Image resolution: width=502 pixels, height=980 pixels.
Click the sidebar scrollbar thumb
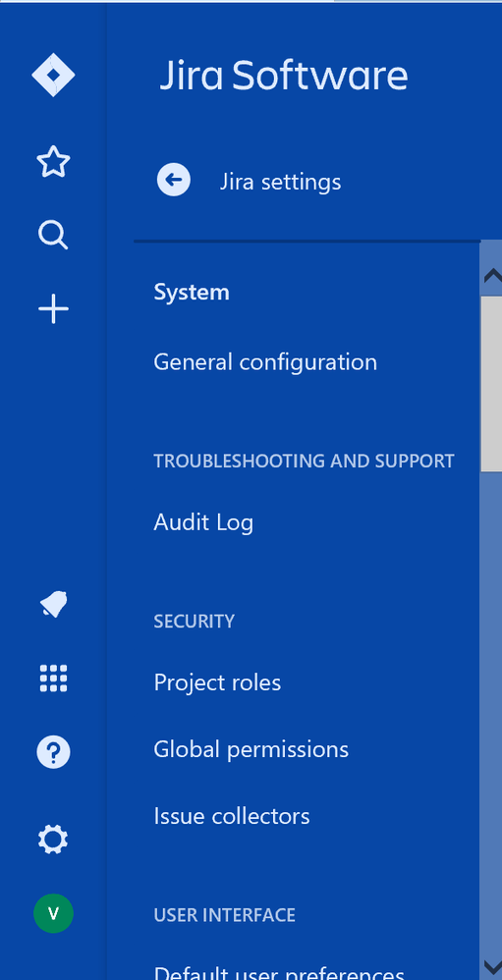click(x=491, y=384)
